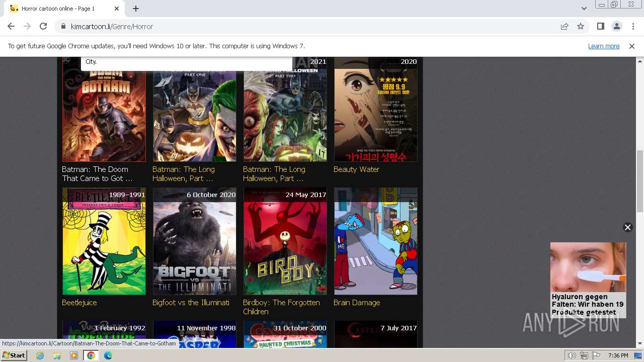Click the scrollbar down arrow
The width and height of the screenshot is (644, 362).
(x=639, y=344)
